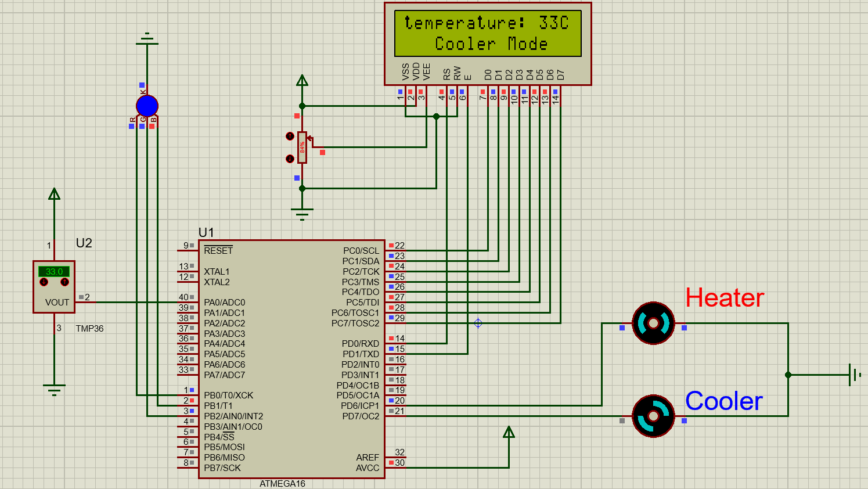
Task: Click the TMP36 readout showing 33.0
Action: [x=54, y=271]
